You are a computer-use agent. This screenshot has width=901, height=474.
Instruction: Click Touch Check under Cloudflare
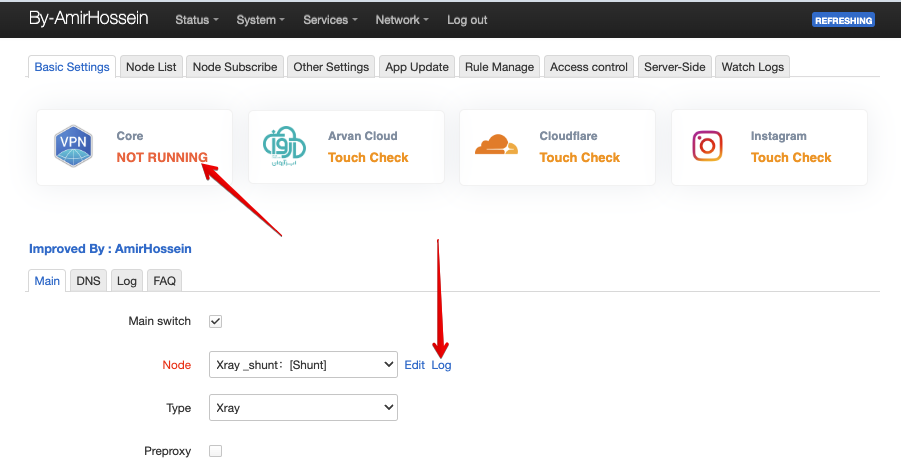pos(579,157)
